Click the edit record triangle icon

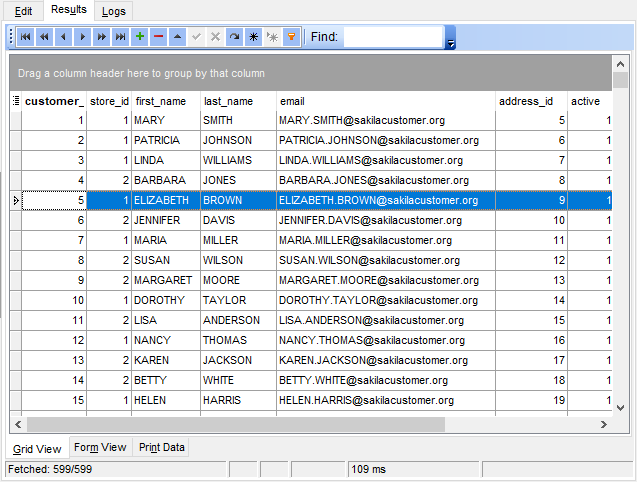click(x=177, y=37)
